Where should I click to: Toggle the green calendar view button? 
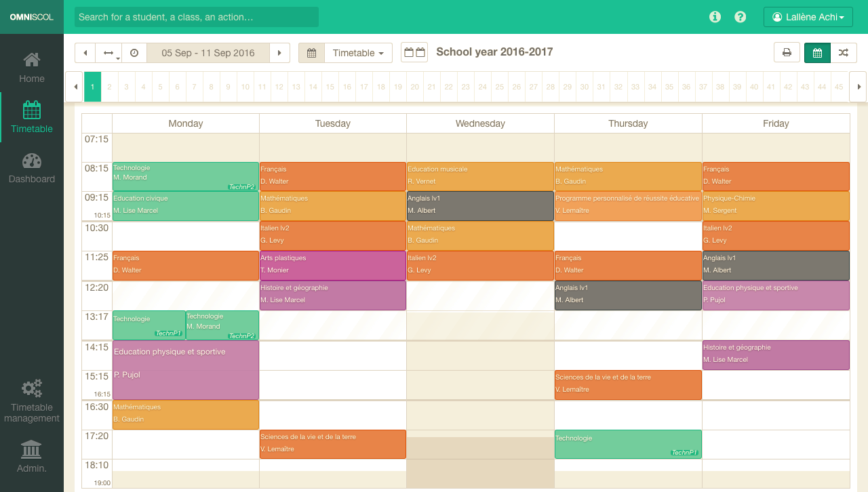tap(817, 52)
